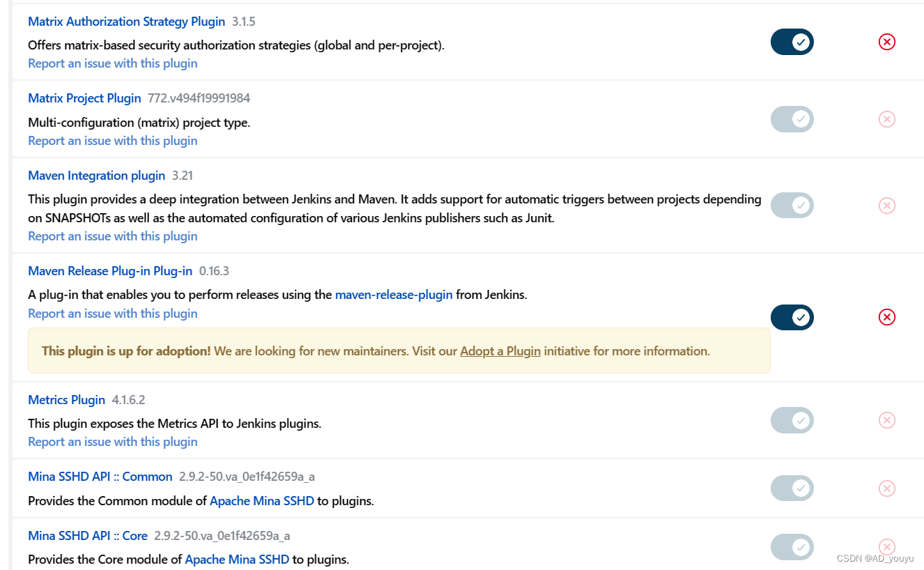Image resolution: width=924 pixels, height=570 pixels.
Task: Select Metrics Plugin version 4.1.6.2
Action: coord(128,400)
